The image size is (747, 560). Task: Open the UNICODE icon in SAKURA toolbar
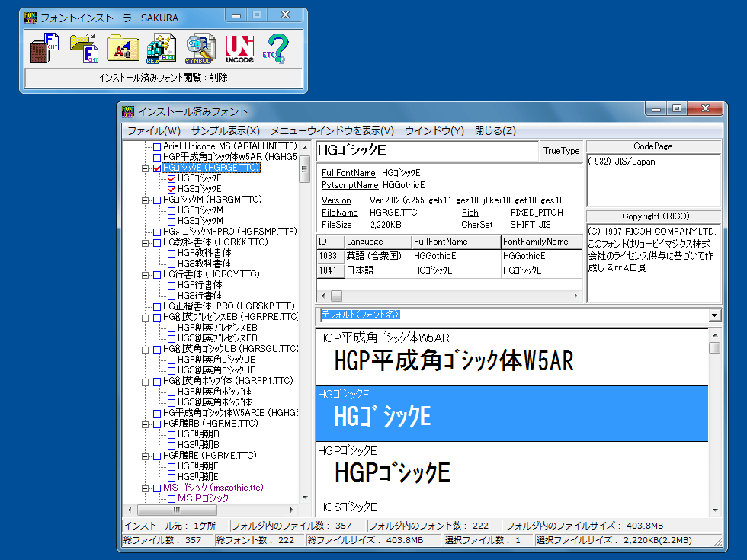[x=239, y=48]
